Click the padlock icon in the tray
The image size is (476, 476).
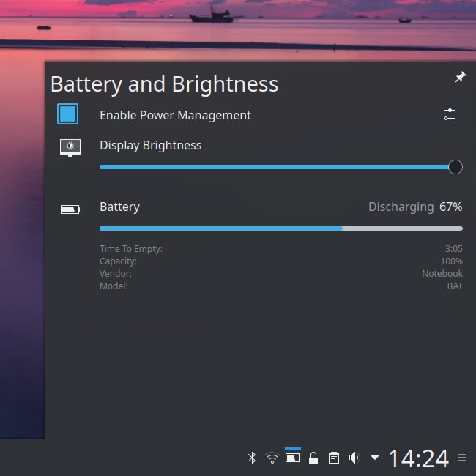313,458
